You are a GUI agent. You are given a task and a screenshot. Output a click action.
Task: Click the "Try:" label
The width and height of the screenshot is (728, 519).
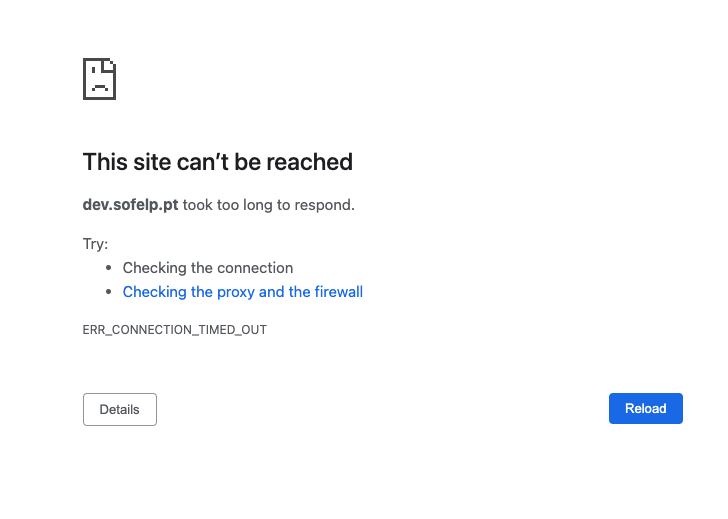(95, 244)
